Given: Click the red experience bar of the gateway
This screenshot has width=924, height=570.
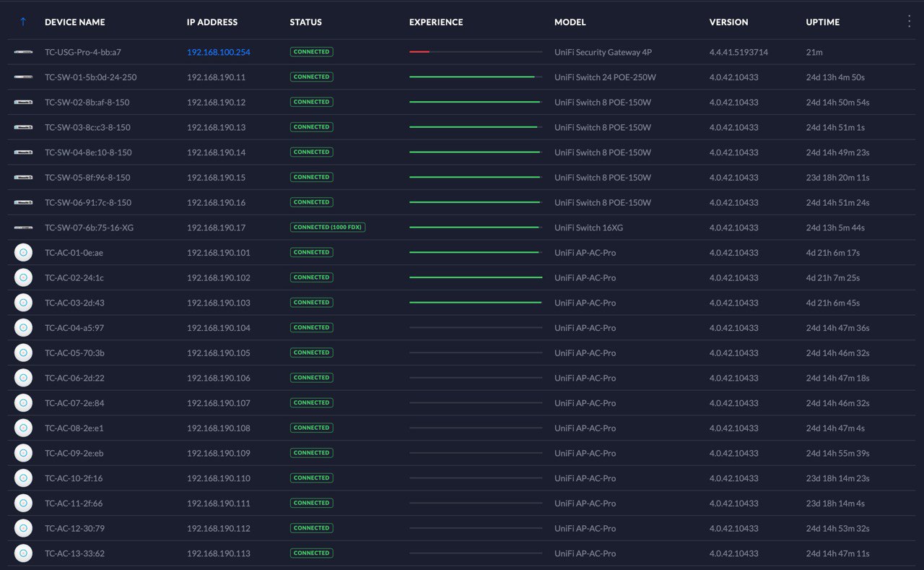Looking at the screenshot, I should pyautogui.click(x=419, y=52).
